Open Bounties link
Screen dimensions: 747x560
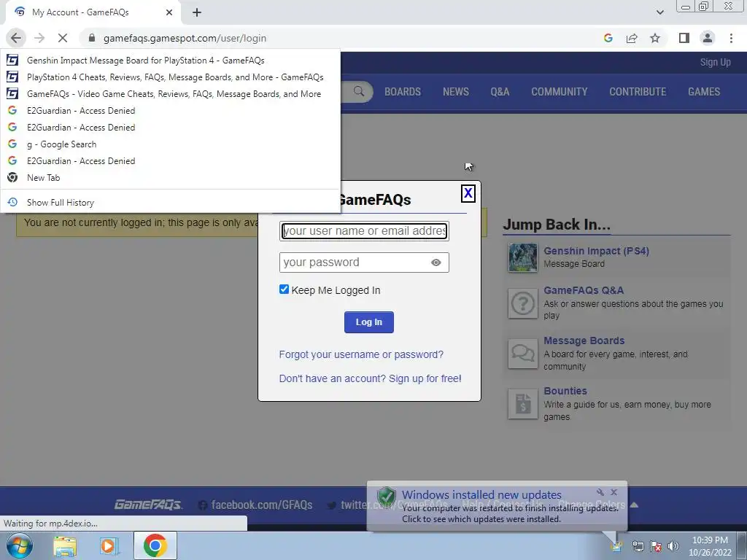click(x=565, y=391)
